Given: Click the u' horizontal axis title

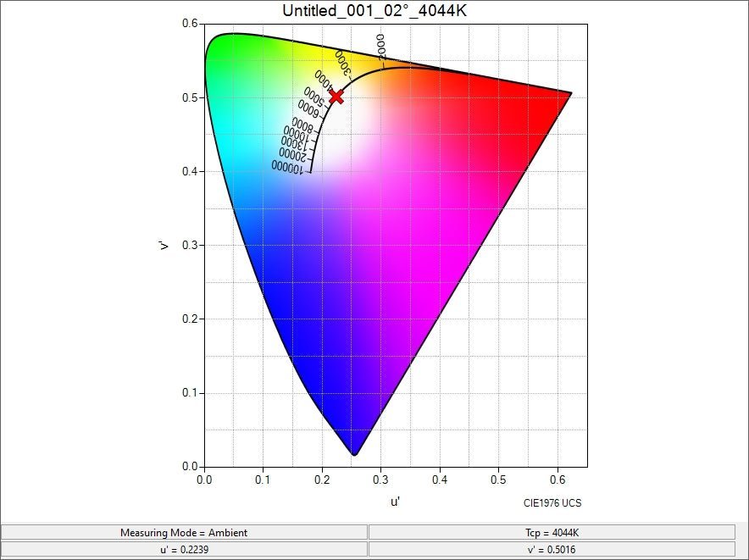Looking at the screenshot, I should [x=395, y=502].
